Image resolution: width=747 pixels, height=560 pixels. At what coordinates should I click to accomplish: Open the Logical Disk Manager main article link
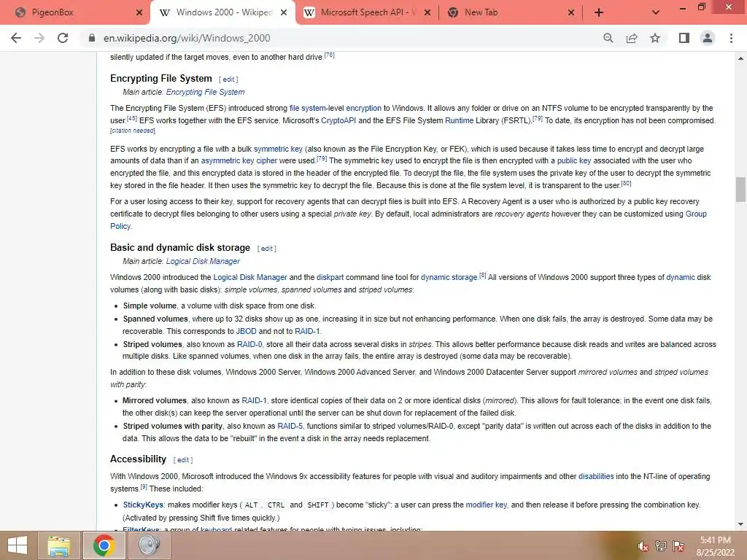203,261
